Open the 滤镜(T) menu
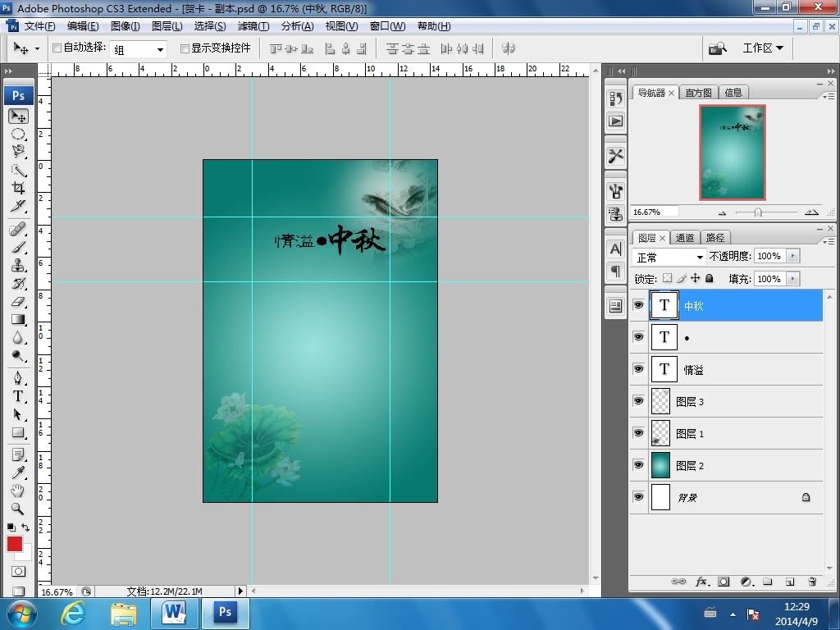Viewport: 840px width, 630px height. [253, 26]
